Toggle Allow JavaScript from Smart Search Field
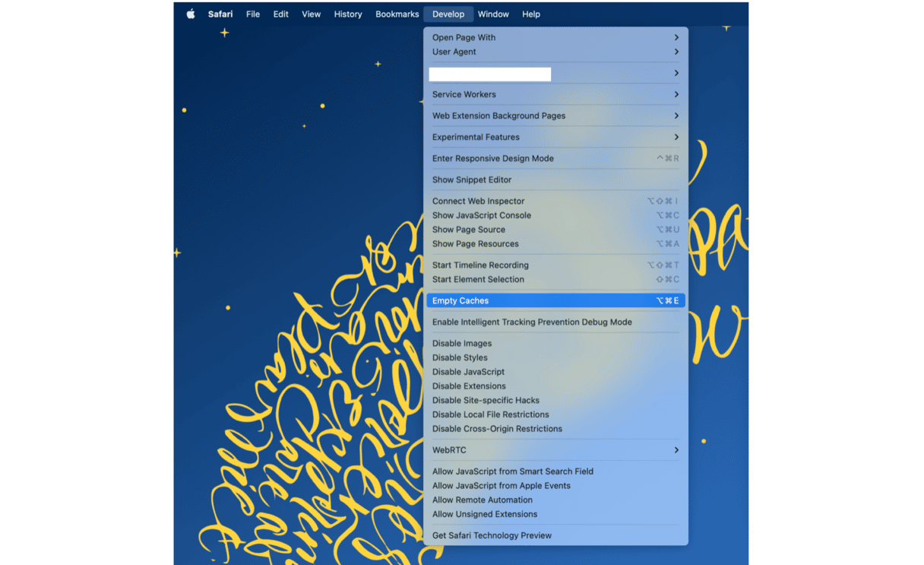This screenshot has width=924, height=565. click(x=555, y=471)
